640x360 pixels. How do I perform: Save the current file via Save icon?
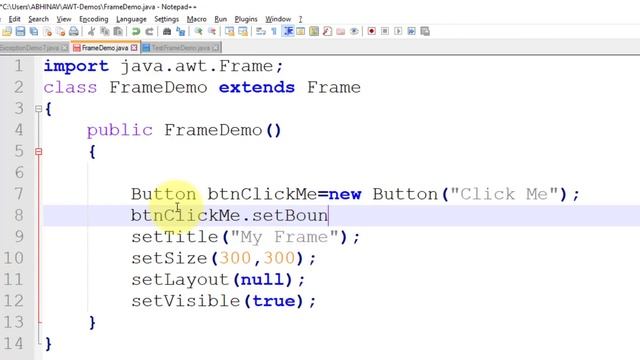pyautogui.click(x=20, y=31)
